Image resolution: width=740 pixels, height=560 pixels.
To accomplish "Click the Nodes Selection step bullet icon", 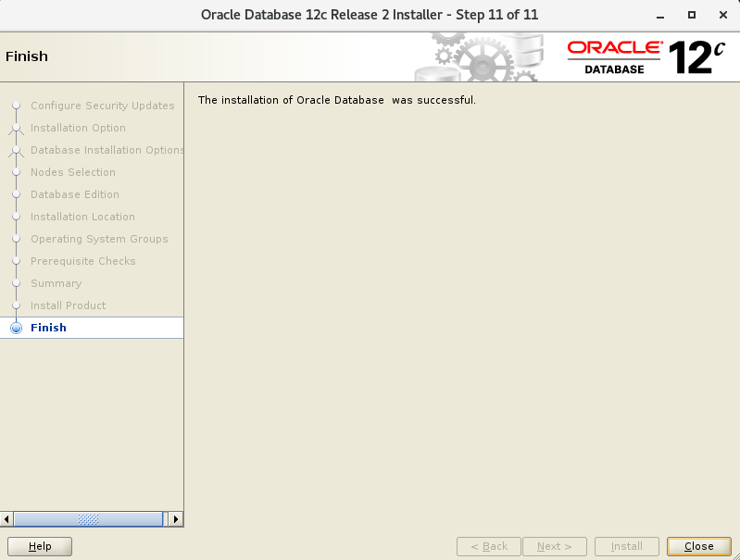I will (16, 172).
